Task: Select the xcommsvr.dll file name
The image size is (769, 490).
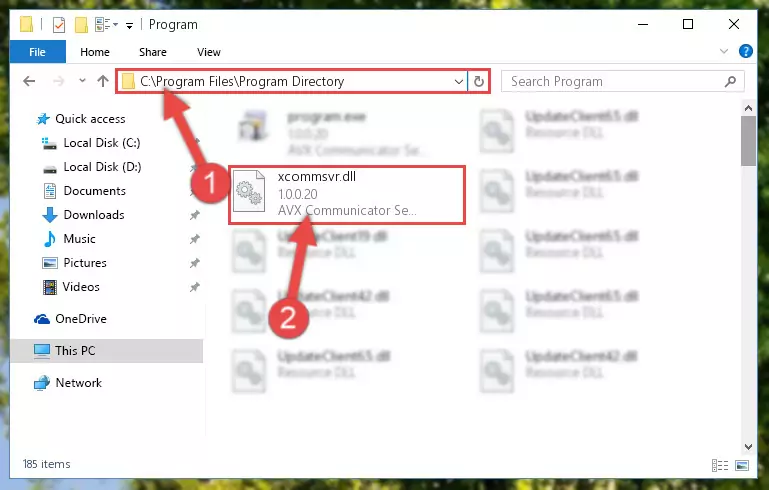Action: click(317, 177)
